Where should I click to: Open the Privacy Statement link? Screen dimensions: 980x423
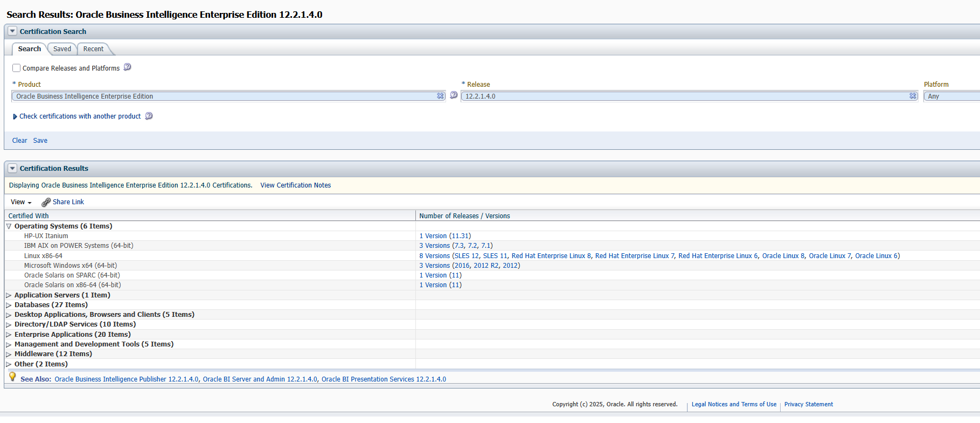(x=808, y=404)
